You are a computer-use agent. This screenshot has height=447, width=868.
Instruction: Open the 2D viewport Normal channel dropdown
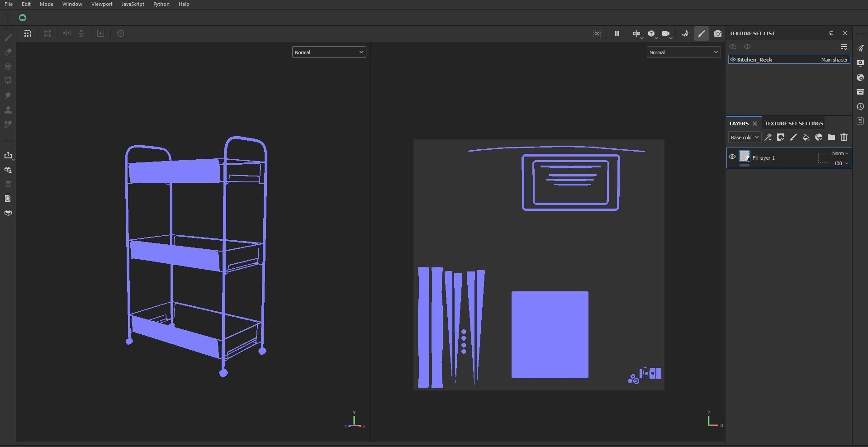pos(683,52)
